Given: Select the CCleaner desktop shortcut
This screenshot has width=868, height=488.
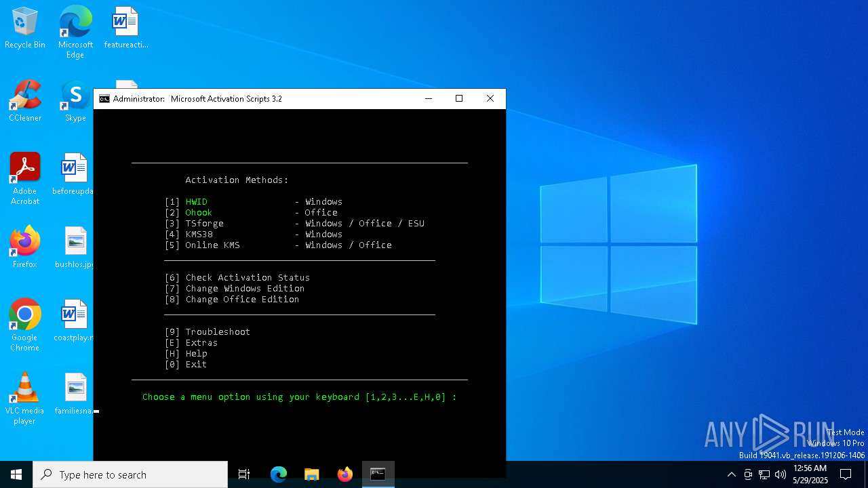Looking at the screenshot, I should [25, 102].
